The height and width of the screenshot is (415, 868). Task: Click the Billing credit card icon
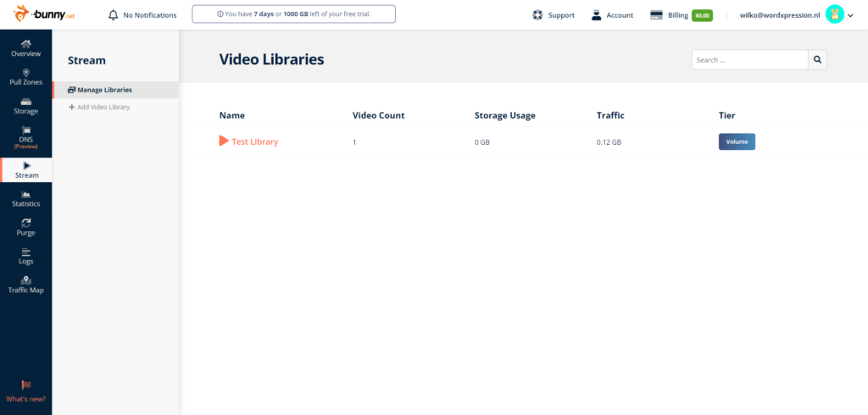[x=657, y=15]
